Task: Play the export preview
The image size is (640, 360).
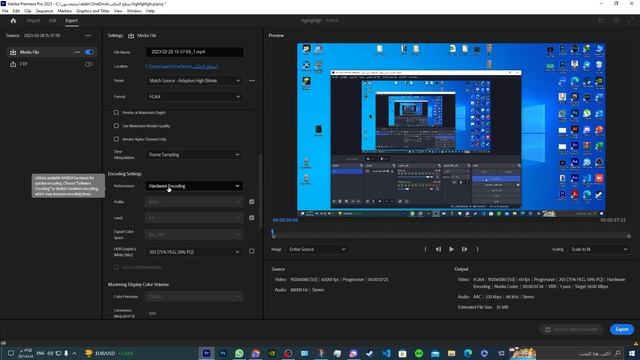Action: (451, 249)
